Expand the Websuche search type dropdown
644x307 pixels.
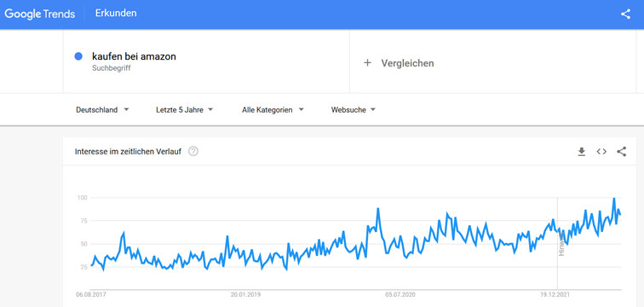[x=354, y=110]
